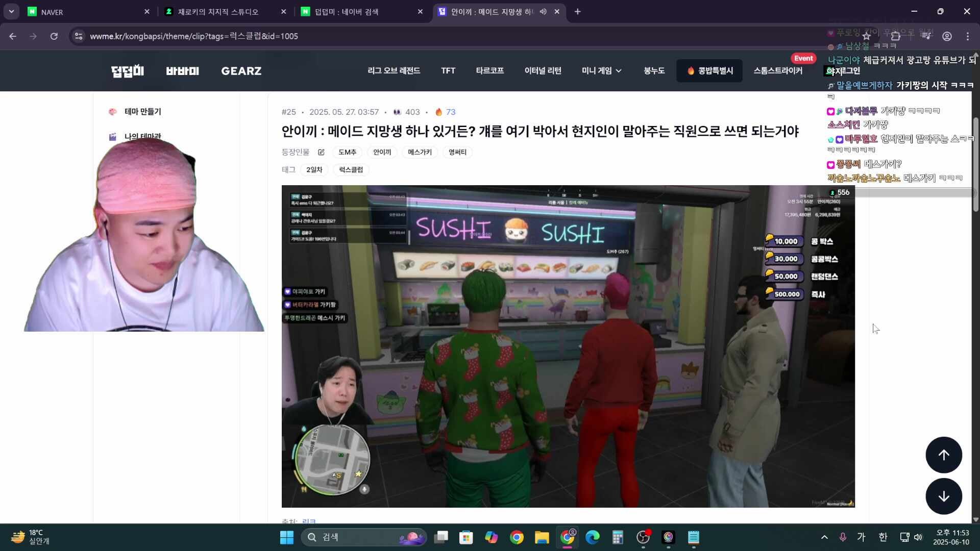Toggle the 한 Korean/English input mode indicator

point(883,537)
